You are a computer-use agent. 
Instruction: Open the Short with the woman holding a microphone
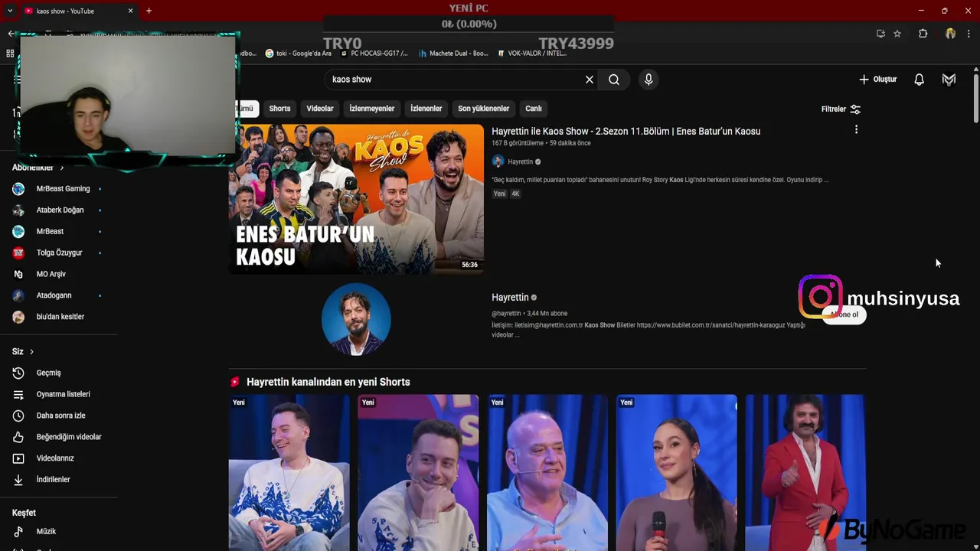coord(677,472)
